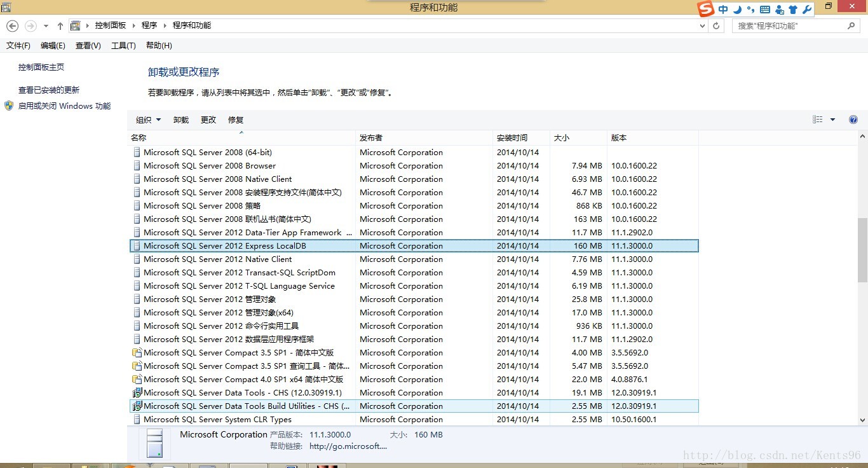Select Microsoft SQL Server 2008 策略 row
868x468 pixels.
click(x=414, y=206)
